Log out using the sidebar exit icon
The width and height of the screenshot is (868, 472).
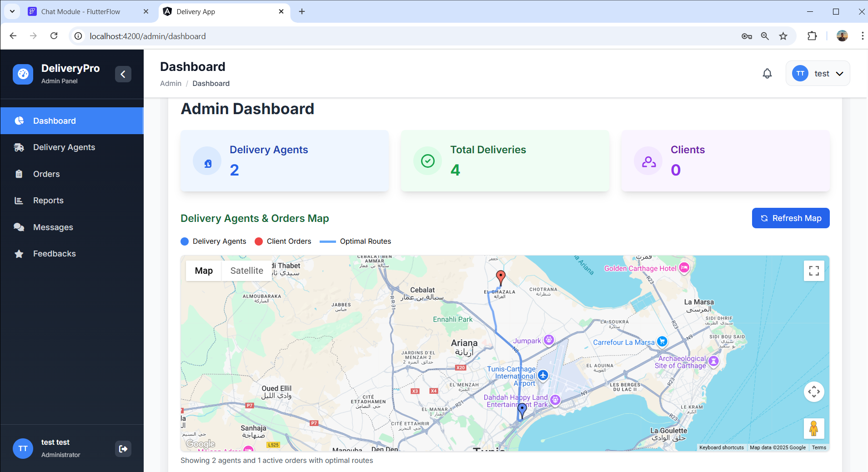[123, 449]
